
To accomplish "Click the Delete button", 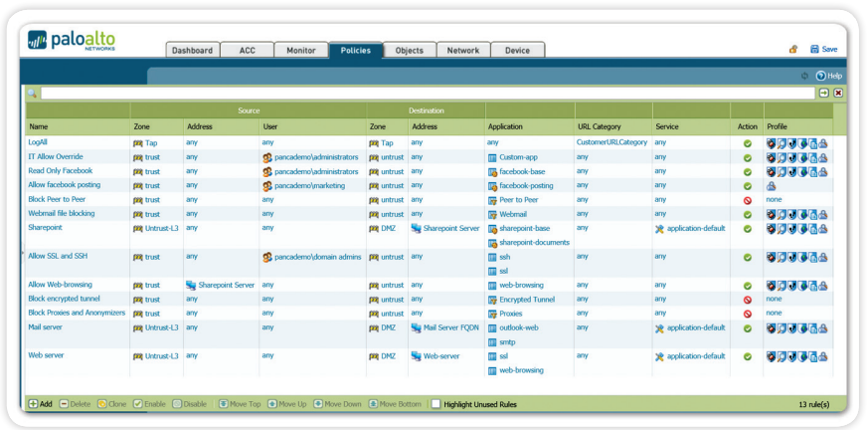I will [x=75, y=404].
